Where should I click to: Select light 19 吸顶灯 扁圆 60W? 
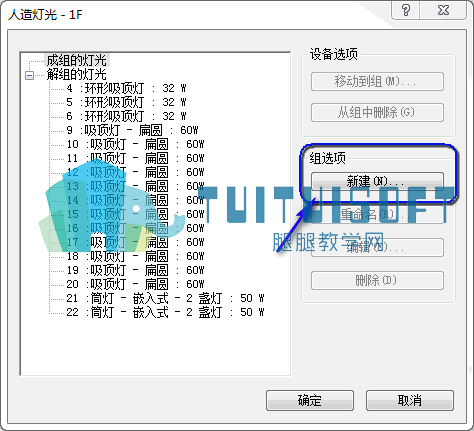[135, 270]
